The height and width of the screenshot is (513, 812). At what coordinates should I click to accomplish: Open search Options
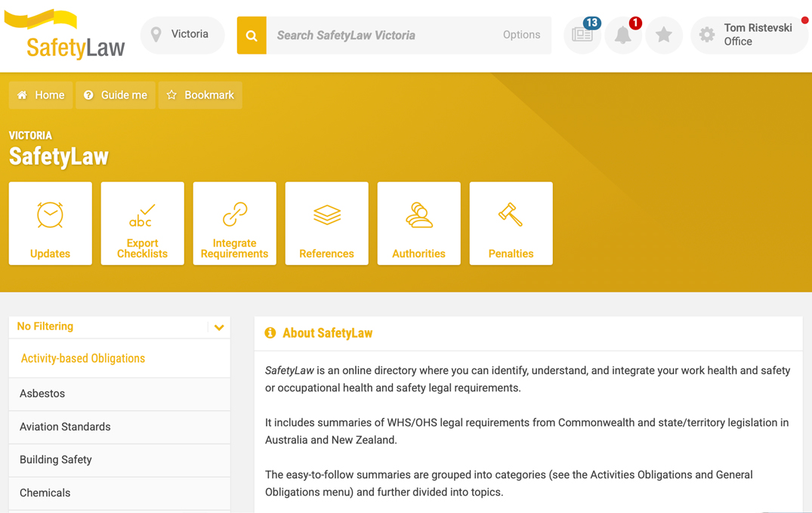click(521, 35)
